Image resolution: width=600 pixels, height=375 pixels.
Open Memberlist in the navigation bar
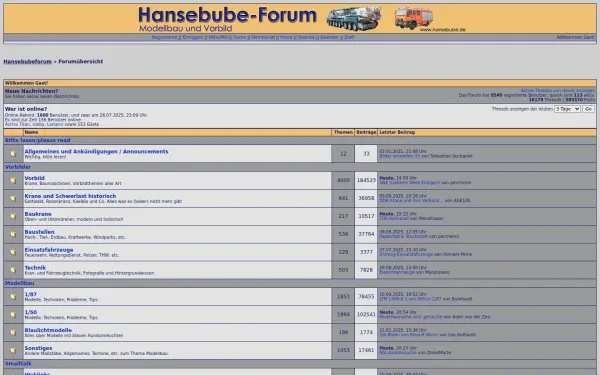point(263,37)
